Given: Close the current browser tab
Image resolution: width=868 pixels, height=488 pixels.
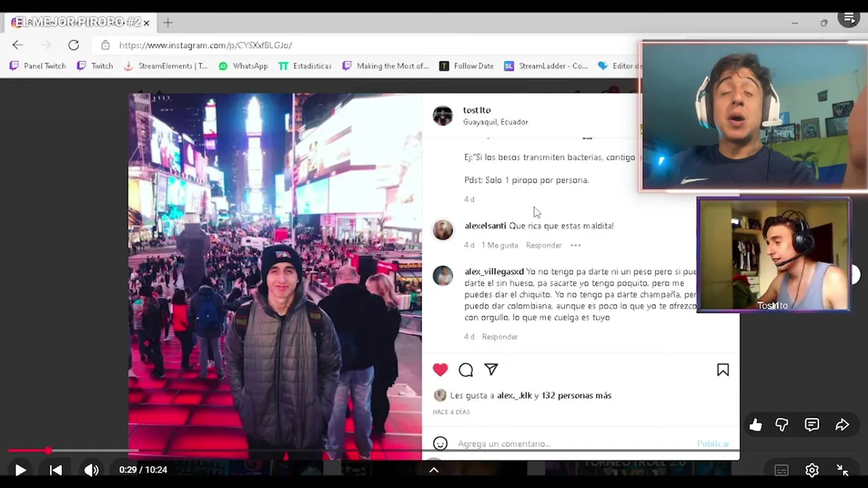Looking at the screenshot, I should (146, 22).
